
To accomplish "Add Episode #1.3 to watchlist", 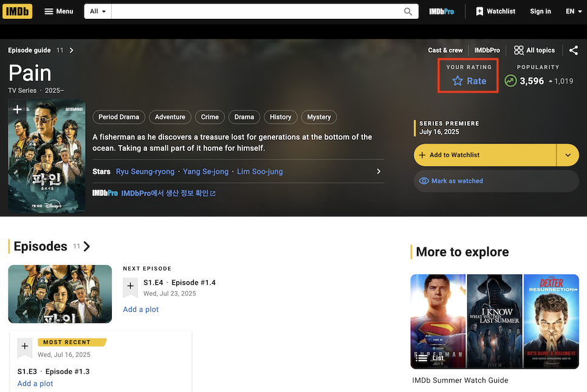I will pos(25,347).
